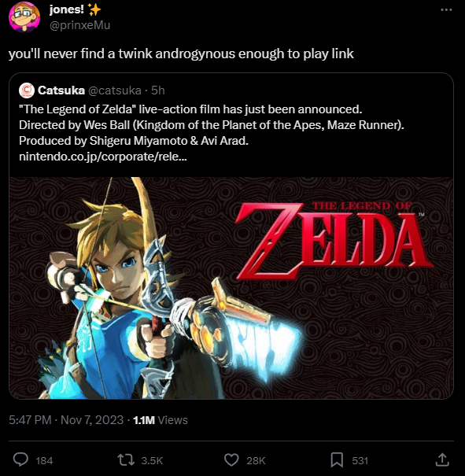Screen dimensions: 465x476
Task: Follow the nintendo.co.jp corporate link
Action: coord(103,157)
